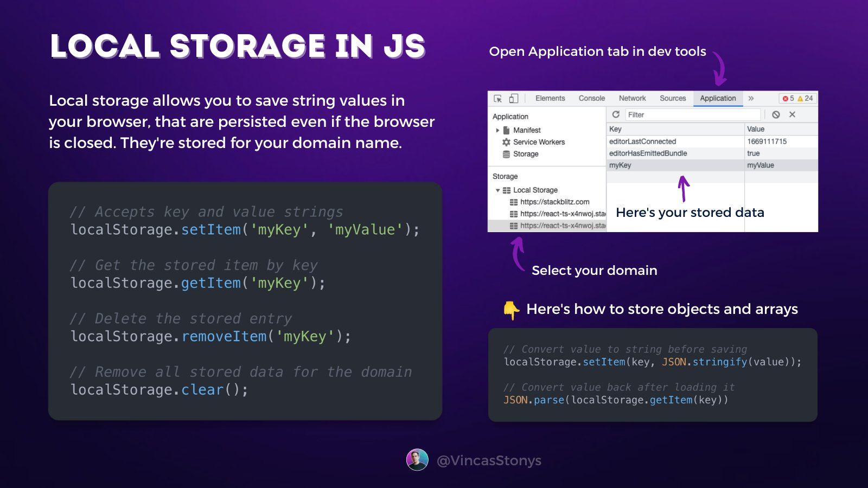Clear all entries using the block icon

(x=776, y=114)
